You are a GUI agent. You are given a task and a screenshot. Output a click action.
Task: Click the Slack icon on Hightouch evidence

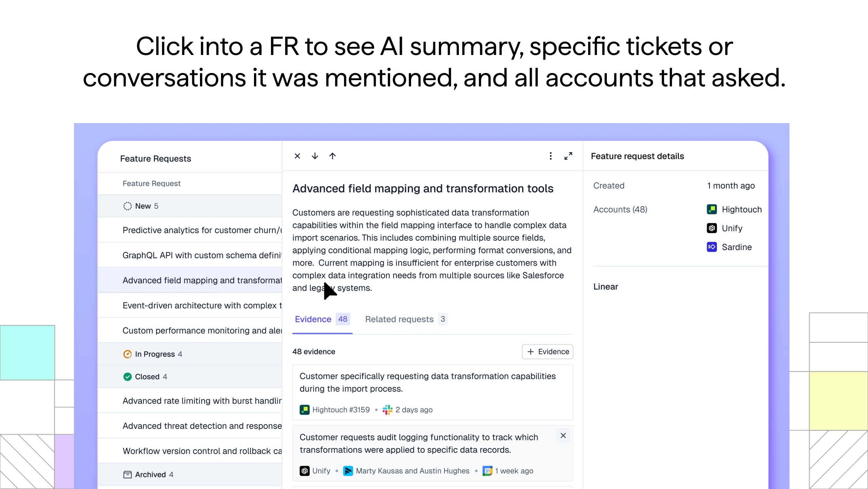387,409
